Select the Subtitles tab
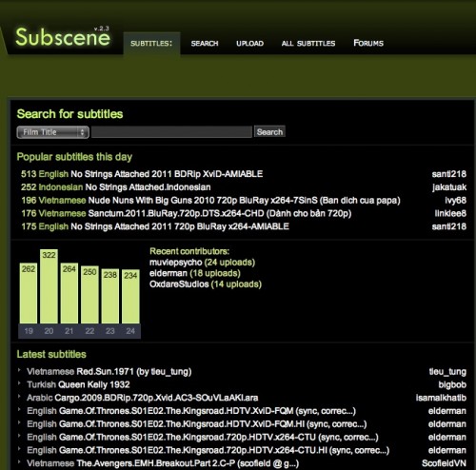The image size is (476, 470). click(151, 43)
